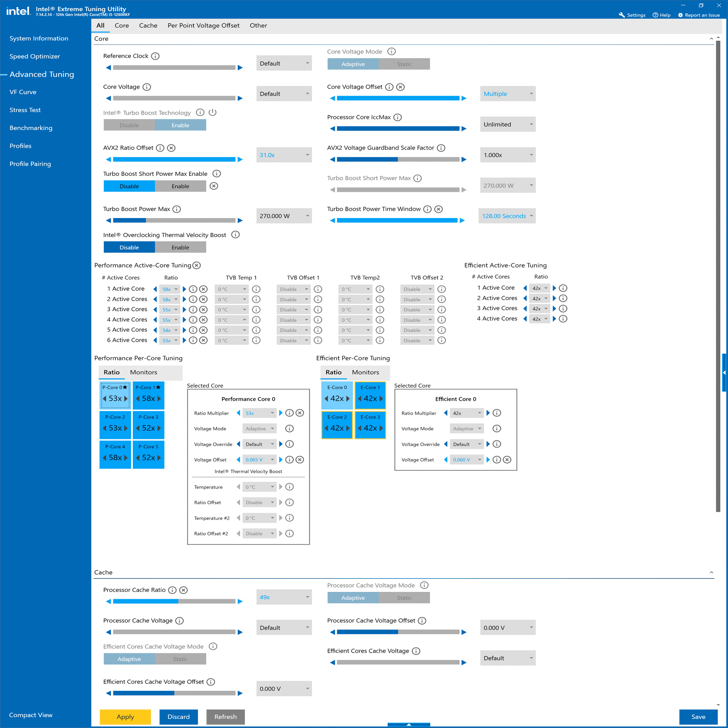Refresh the tuning values

coord(225,717)
